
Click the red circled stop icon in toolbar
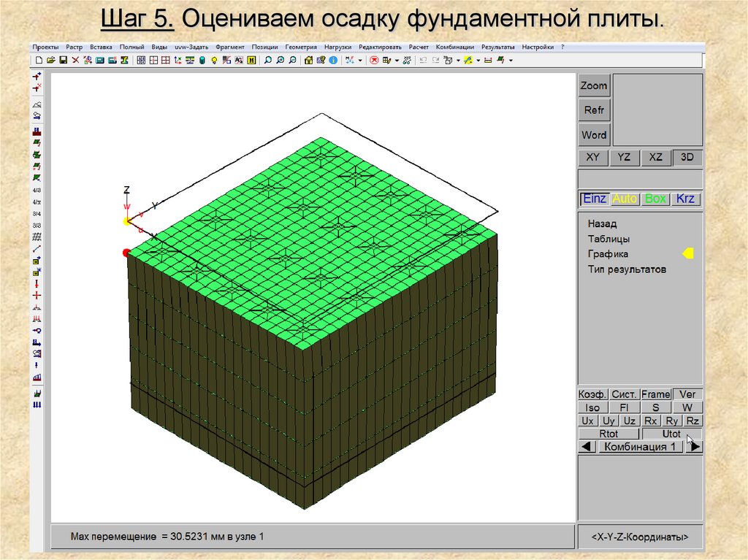tap(374, 60)
